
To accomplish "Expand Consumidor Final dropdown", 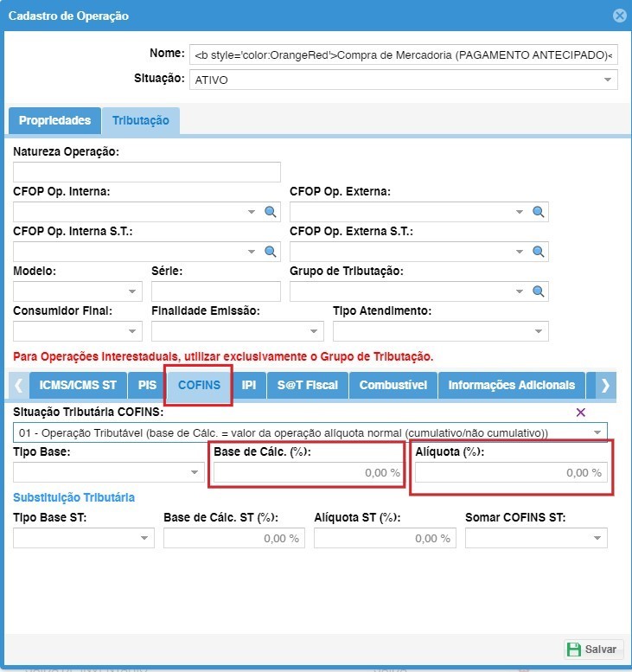I will click(133, 331).
